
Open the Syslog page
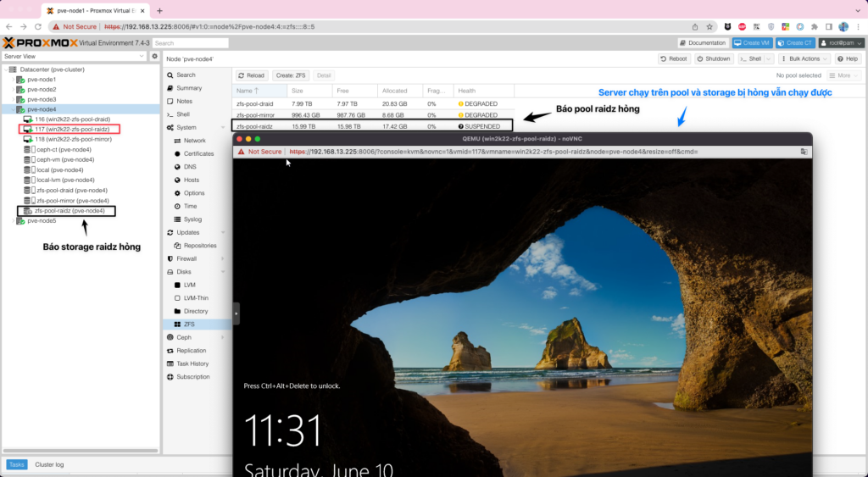pyautogui.click(x=192, y=219)
